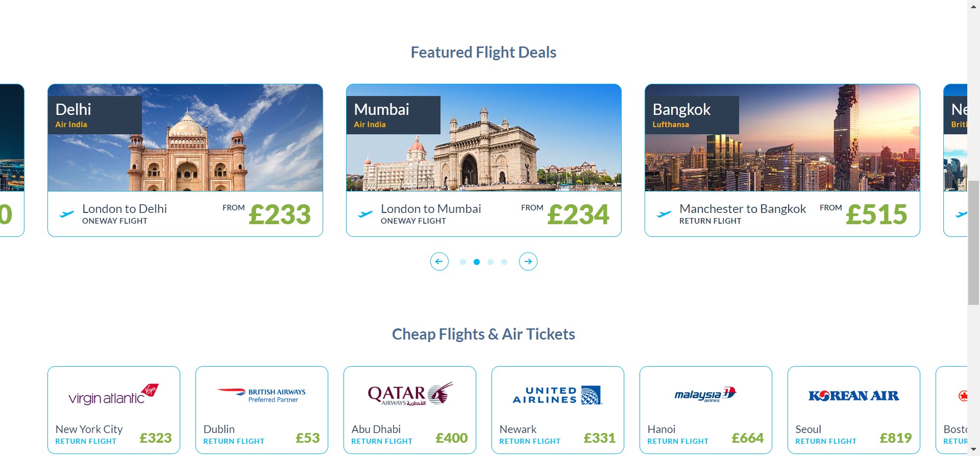980x456 pixels.
Task: Click the Dublin return flight £53 price
Action: tap(307, 438)
